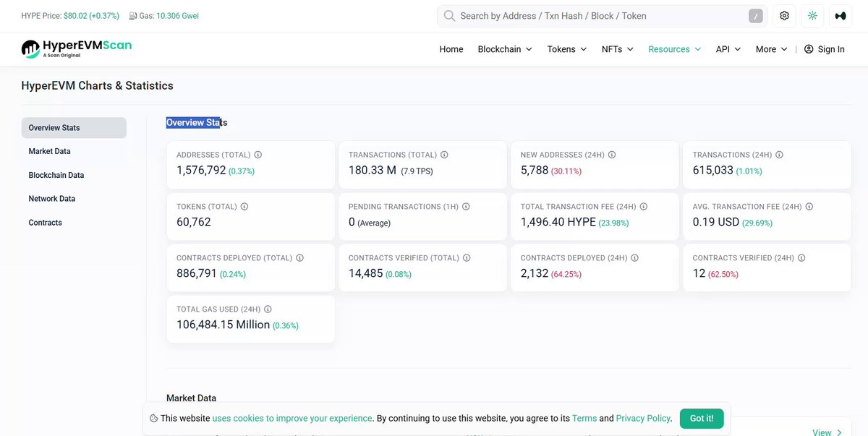Click info icon beside Total Gas Used
Image resolution: width=868 pixels, height=436 pixels.
tap(268, 309)
